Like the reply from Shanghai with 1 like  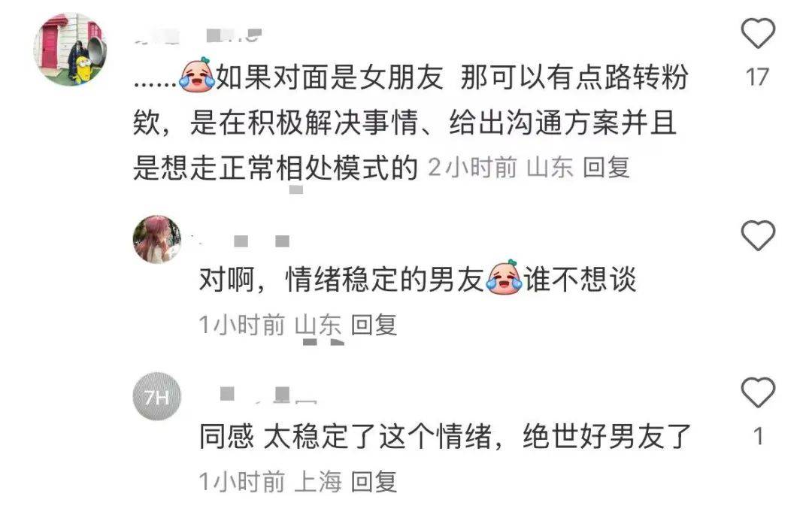[x=758, y=392]
